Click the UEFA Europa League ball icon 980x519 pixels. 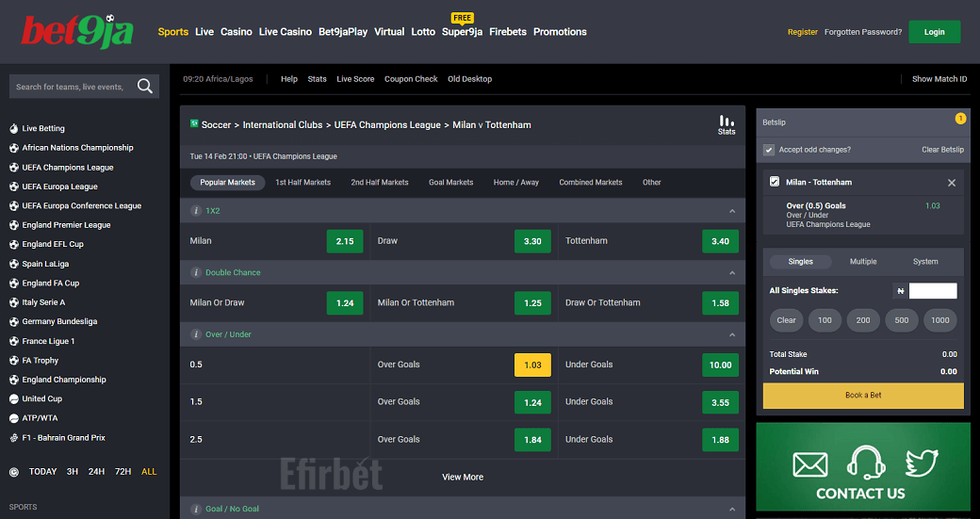[14, 187]
